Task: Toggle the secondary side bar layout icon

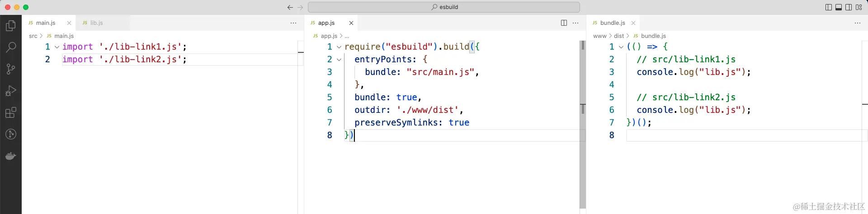Action: [x=849, y=7]
